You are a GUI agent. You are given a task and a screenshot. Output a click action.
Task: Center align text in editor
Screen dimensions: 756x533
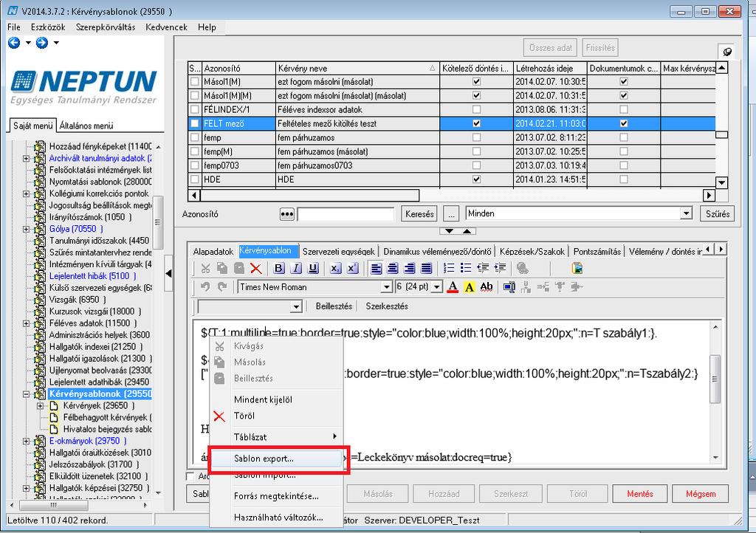393,269
